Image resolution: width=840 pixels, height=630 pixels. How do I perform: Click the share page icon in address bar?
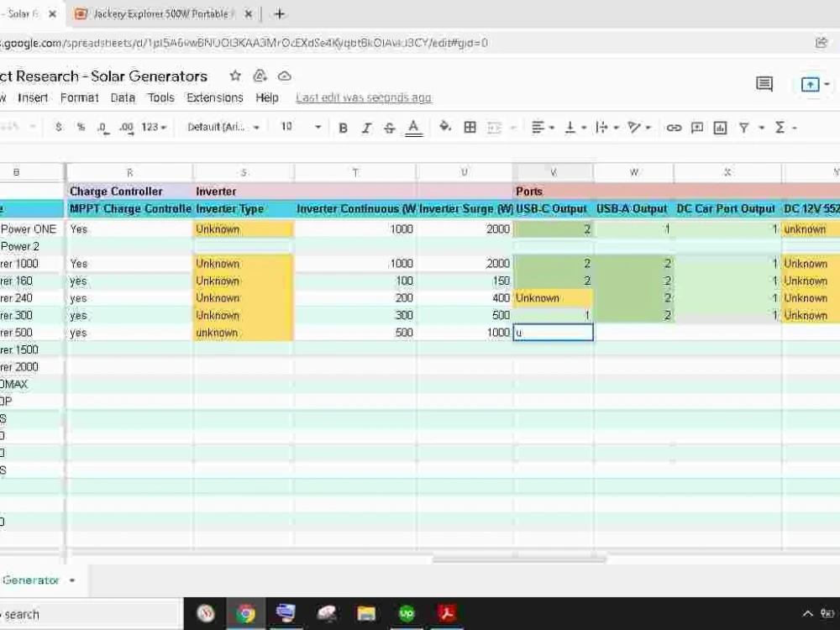point(822,42)
